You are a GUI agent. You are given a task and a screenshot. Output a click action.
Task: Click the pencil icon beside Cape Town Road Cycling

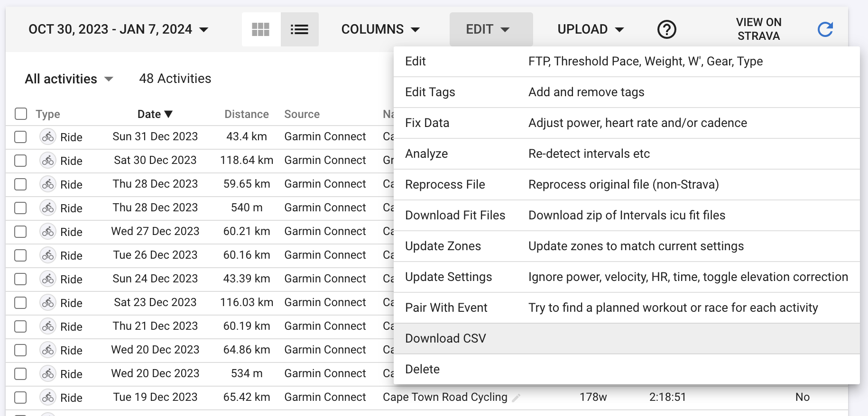click(x=516, y=398)
